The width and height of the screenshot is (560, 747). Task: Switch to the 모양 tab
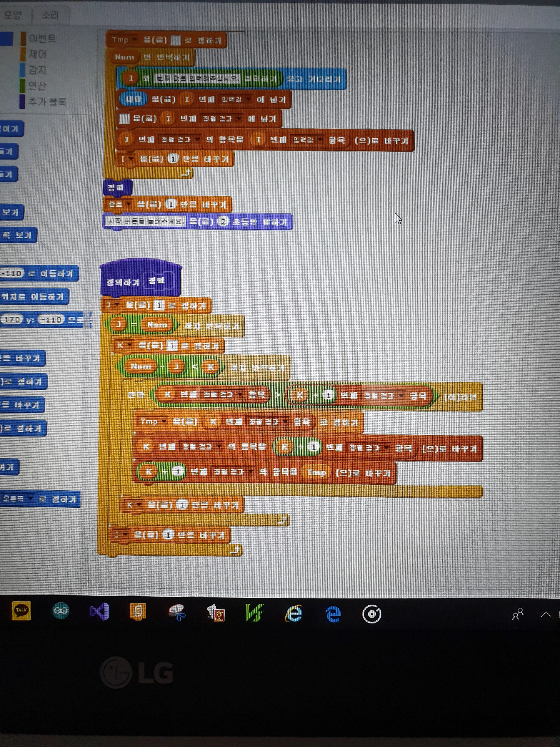pyautogui.click(x=13, y=15)
